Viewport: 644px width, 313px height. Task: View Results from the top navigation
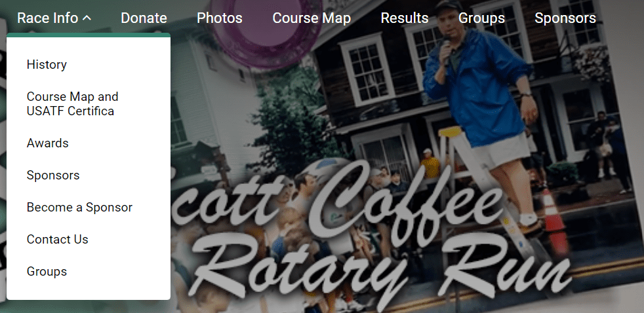point(405,18)
